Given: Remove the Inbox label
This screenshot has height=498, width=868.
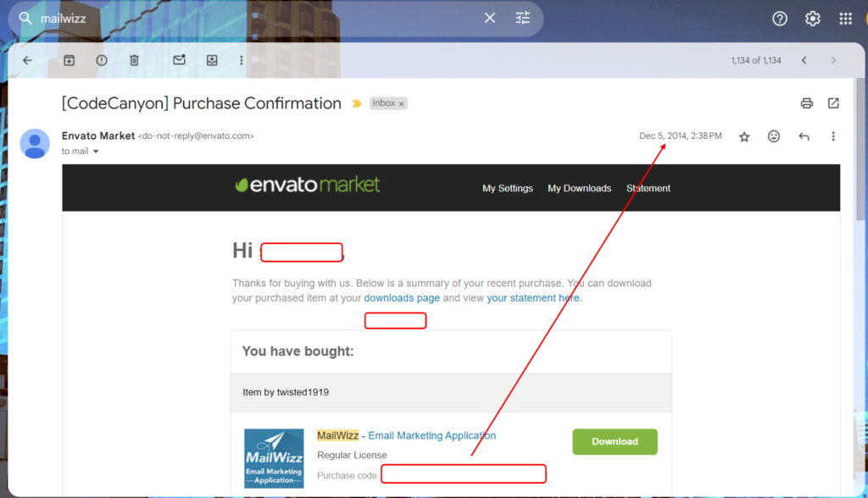Looking at the screenshot, I should (401, 104).
